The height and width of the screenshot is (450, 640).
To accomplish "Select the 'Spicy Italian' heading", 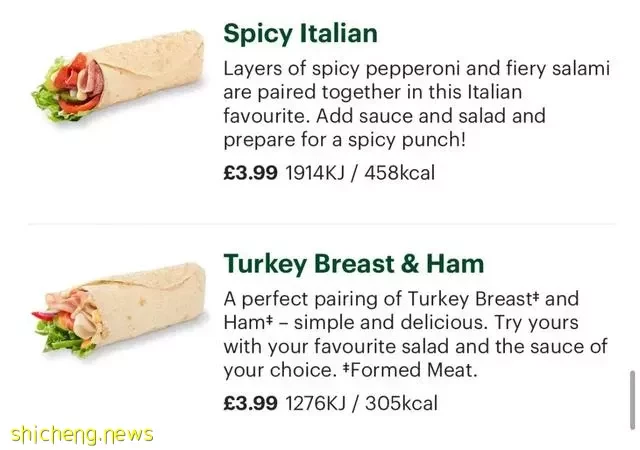I will (300, 33).
